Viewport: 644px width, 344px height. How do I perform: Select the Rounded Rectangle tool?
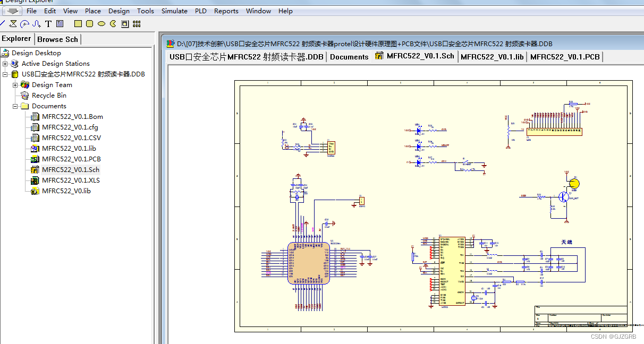tap(89, 23)
